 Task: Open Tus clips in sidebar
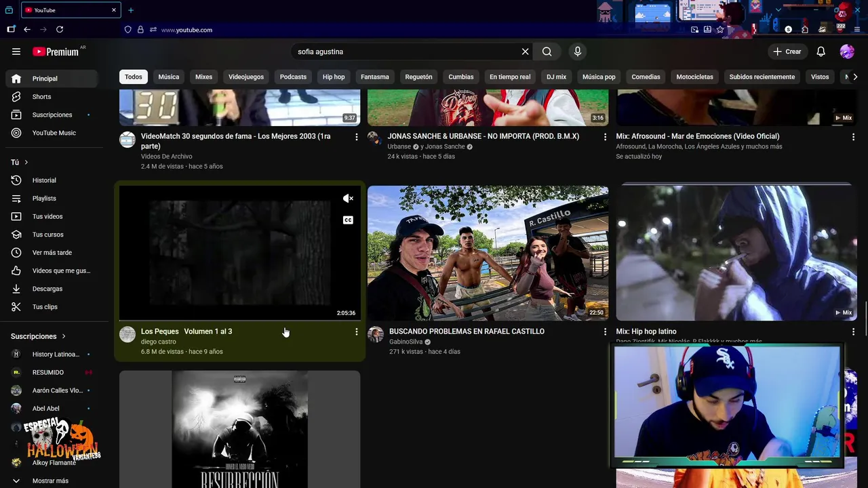click(52, 307)
